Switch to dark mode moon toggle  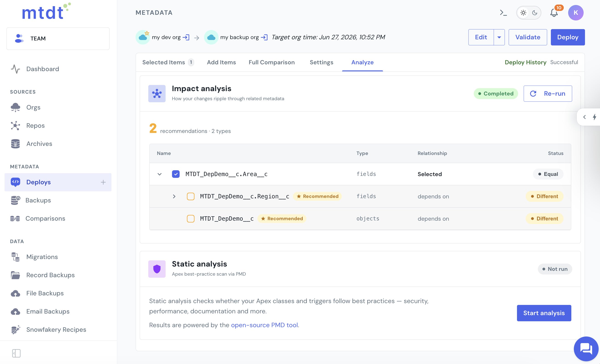coord(535,13)
